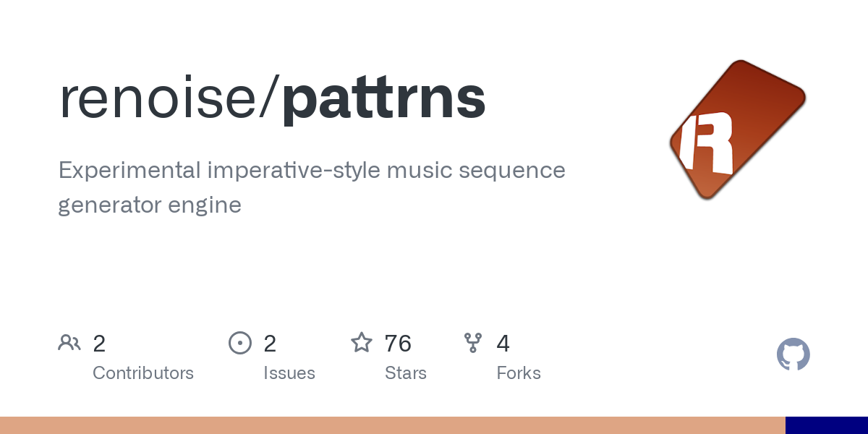Click the contributors count 2
This screenshot has width=868, height=434.
click(x=99, y=343)
